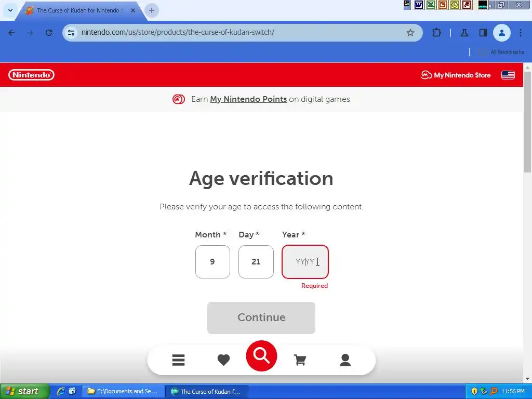532x399 pixels.
Task: Click the address bar URL
Action: tap(178, 32)
